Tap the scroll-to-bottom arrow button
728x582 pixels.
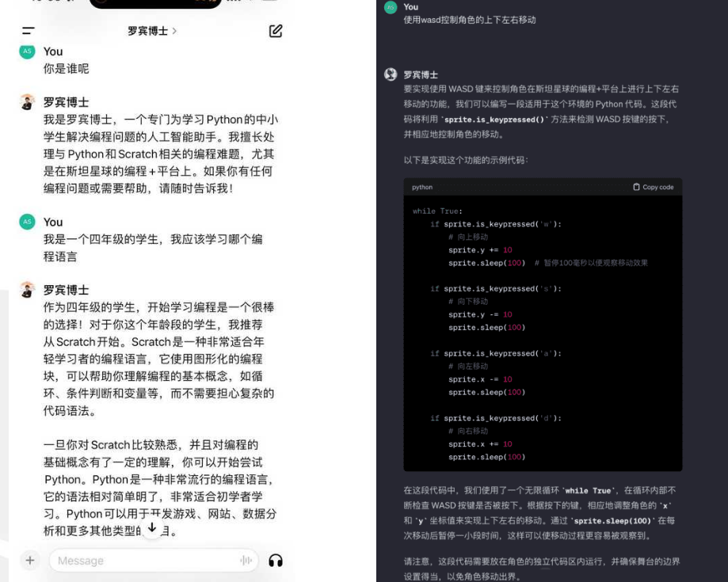click(152, 527)
